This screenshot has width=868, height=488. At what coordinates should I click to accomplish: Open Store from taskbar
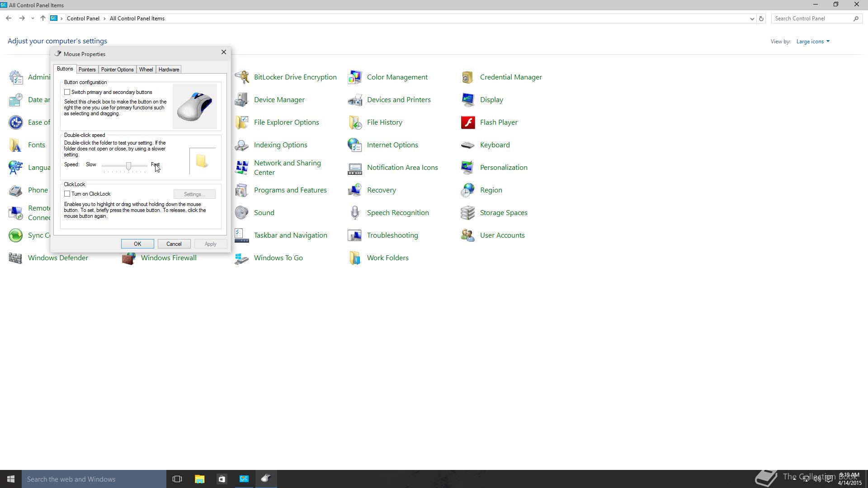pos(222,479)
